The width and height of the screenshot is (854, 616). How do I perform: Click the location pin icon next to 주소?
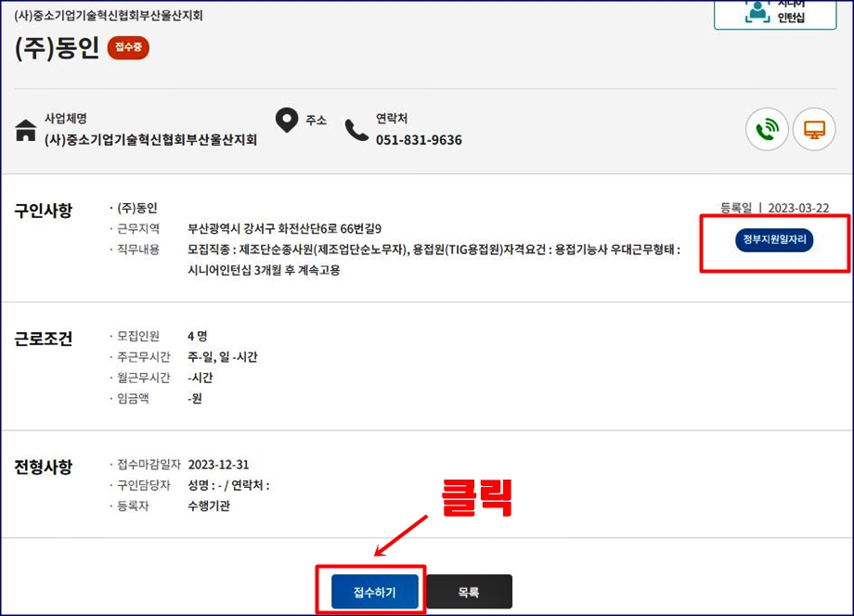click(x=287, y=121)
